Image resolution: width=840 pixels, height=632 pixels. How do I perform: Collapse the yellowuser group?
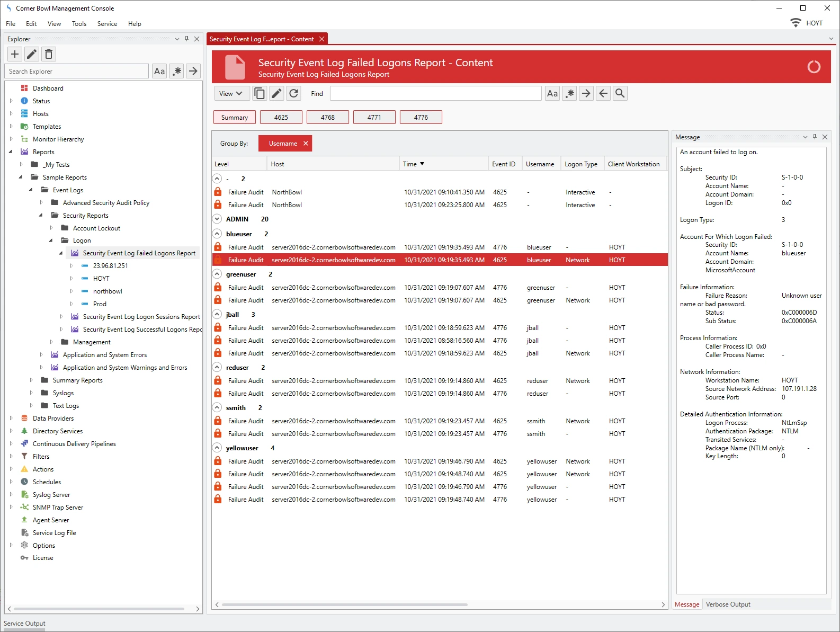(x=217, y=448)
